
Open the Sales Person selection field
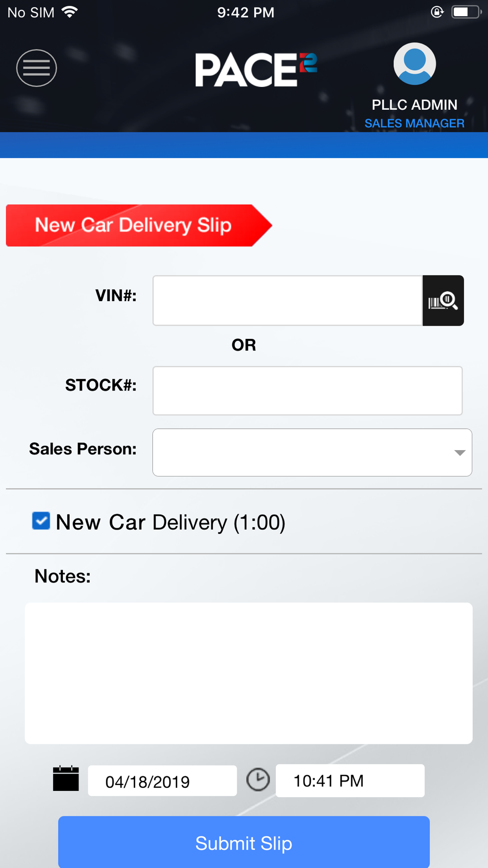coord(312,453)
